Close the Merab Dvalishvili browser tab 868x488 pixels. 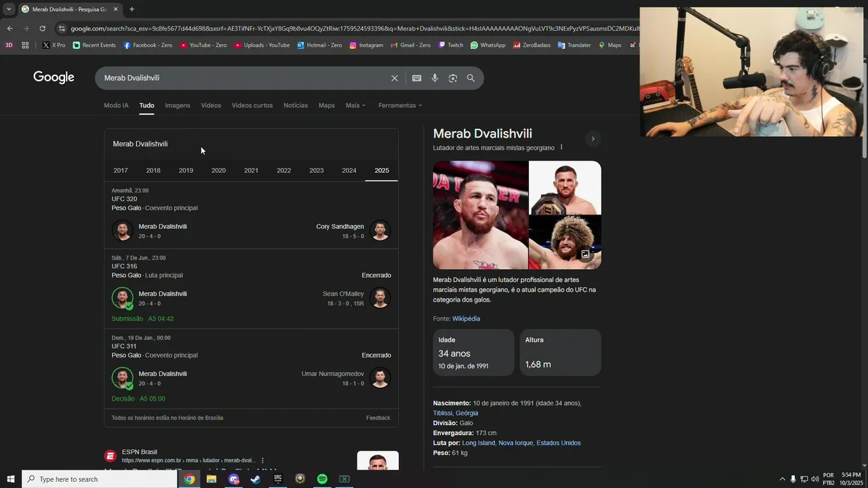pyautogui.click(x=115, y=9)
